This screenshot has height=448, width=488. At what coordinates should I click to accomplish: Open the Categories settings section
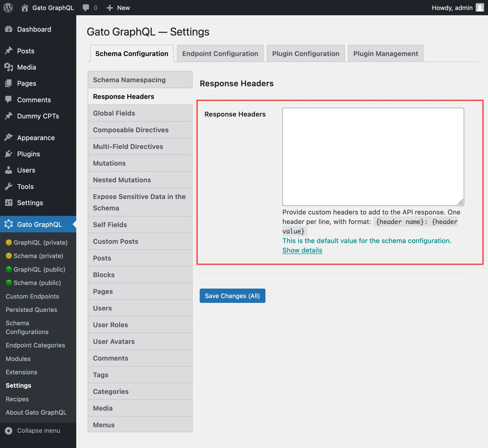coord(140,392)
